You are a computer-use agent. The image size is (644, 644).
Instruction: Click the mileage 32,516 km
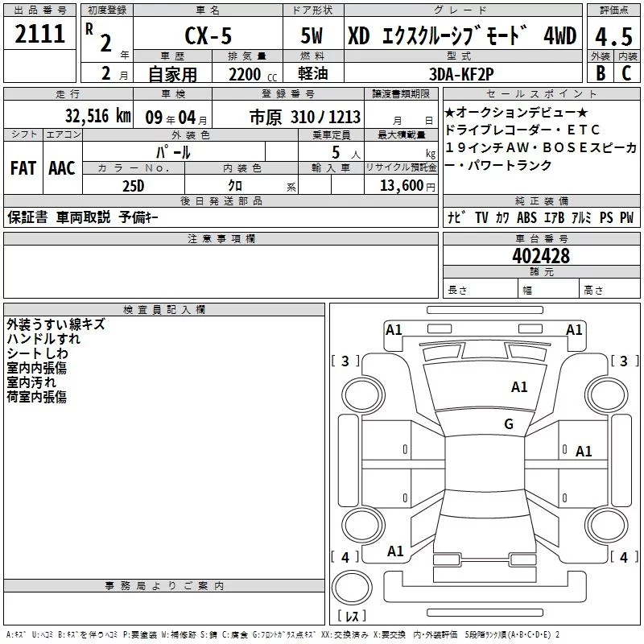pos(97,116)
